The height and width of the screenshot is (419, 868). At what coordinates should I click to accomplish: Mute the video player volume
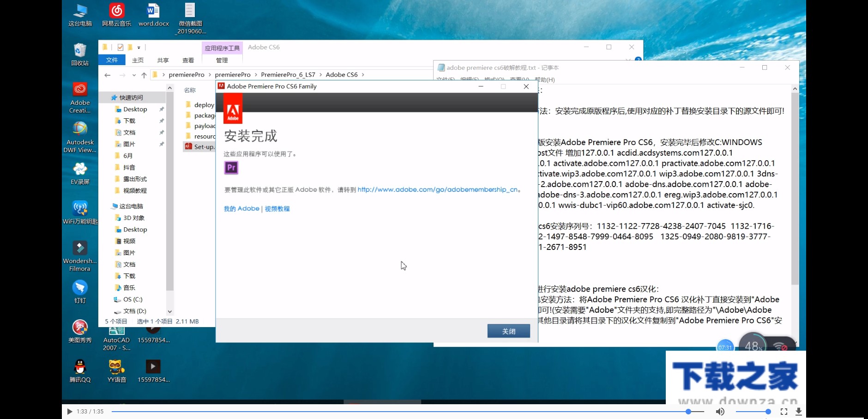click(x=720, y=411)
